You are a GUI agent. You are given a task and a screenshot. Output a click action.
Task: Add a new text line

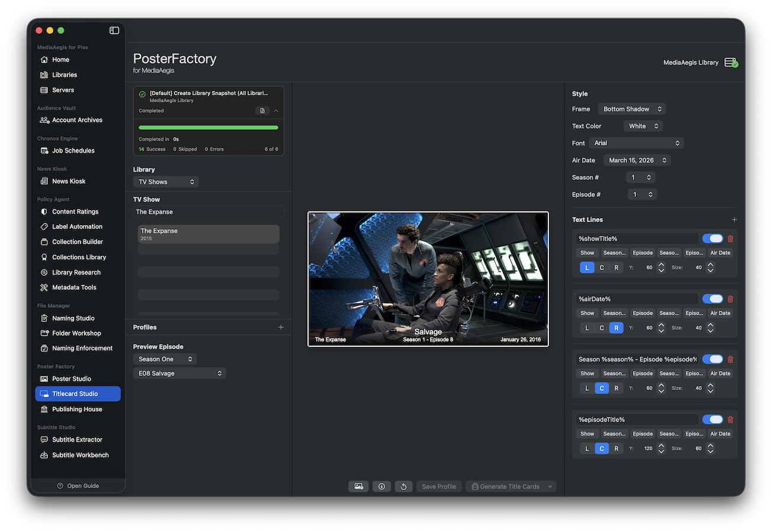click(734, 220)
